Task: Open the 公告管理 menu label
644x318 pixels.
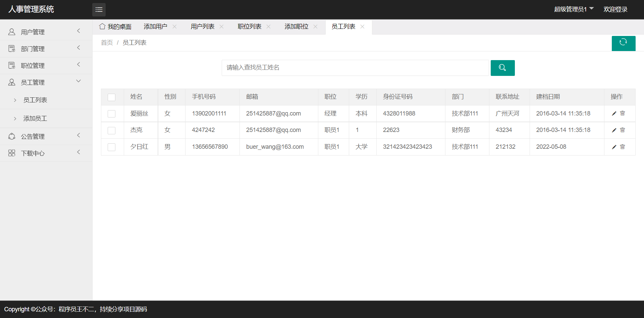Action: coord(33,137)
